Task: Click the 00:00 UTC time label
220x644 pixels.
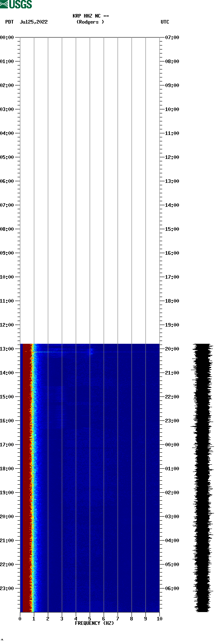Action: pyautogui.click(x=172, y=445)
